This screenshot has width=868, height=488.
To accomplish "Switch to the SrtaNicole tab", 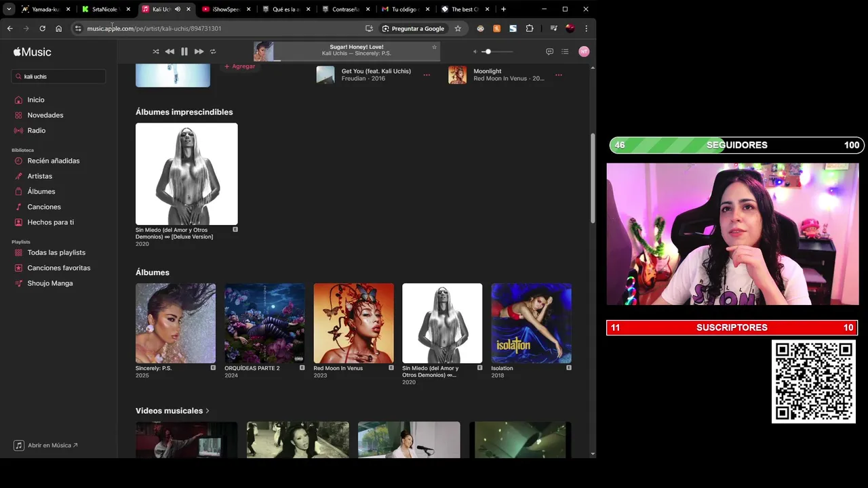I will click(x=106, y=9).
